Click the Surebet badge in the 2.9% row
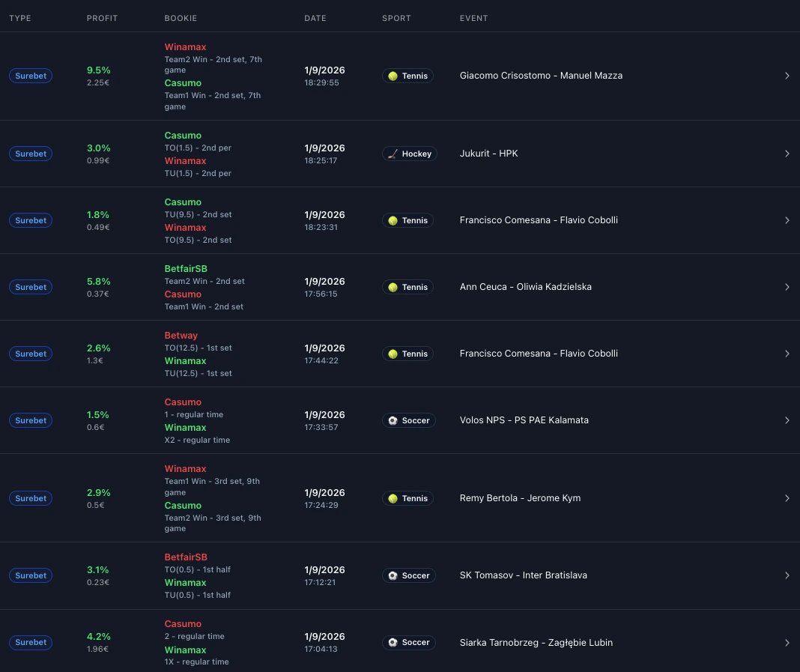 click(x=31, y=498)
